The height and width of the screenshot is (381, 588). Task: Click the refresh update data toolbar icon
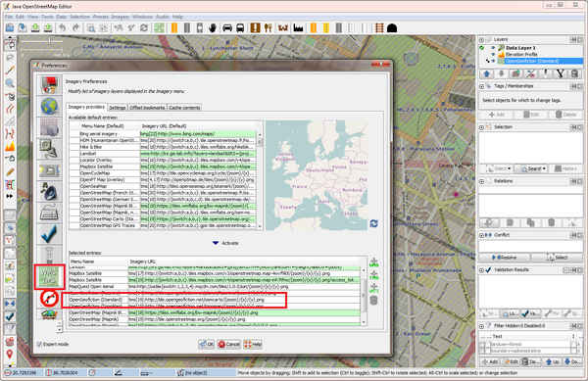pos(144,27)
